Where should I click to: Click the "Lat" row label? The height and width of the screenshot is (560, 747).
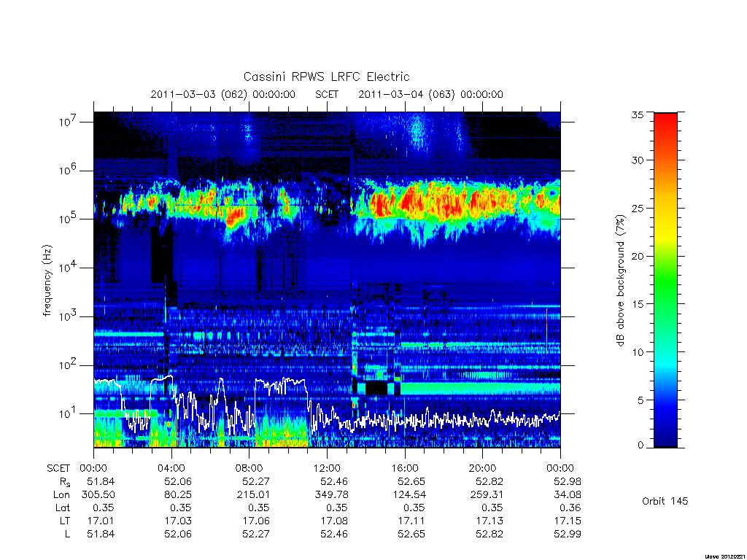pyautogui.click(x=63, y=508)
